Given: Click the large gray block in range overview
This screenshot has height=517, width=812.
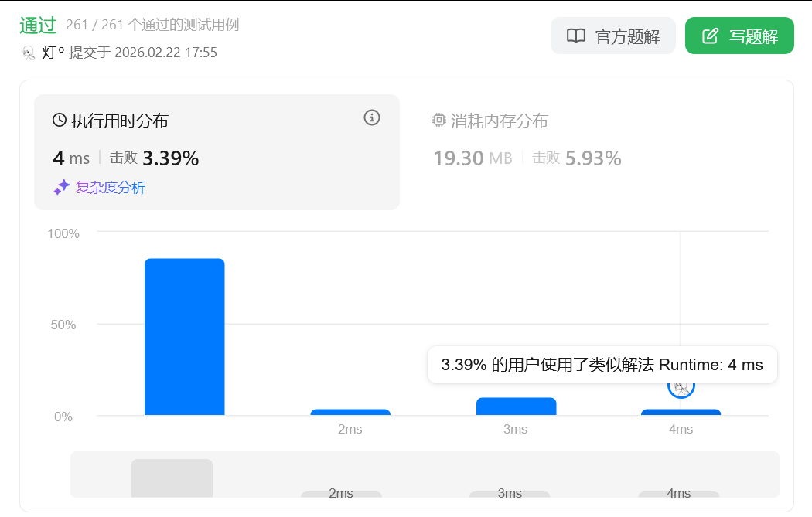Looking at the screenshot, I should (x=172, y=478).
